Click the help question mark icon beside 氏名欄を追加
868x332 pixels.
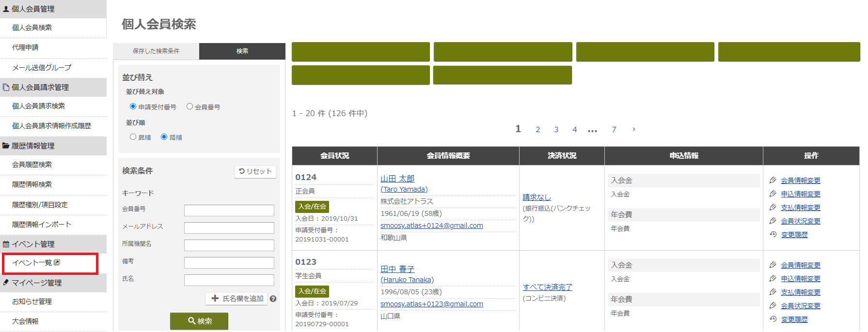[273, 299]
